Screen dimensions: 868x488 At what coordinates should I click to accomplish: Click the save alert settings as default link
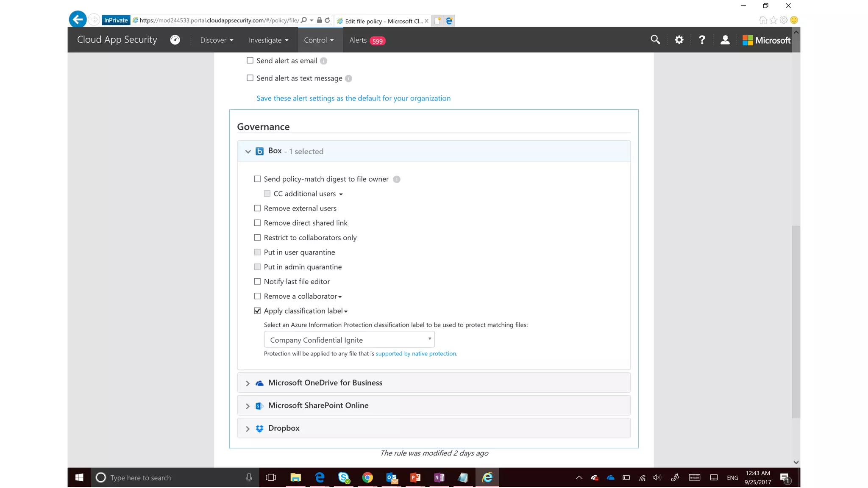353,98
